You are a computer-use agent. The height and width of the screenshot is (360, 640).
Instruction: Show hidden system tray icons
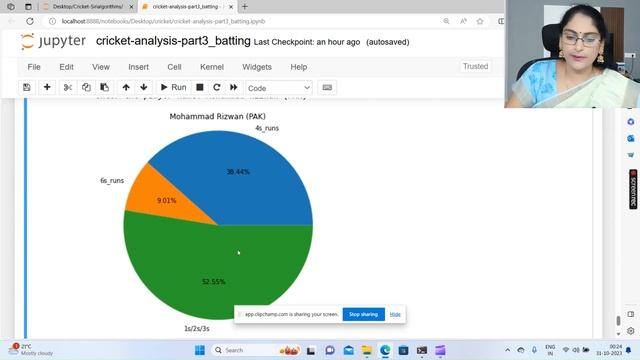507,350
